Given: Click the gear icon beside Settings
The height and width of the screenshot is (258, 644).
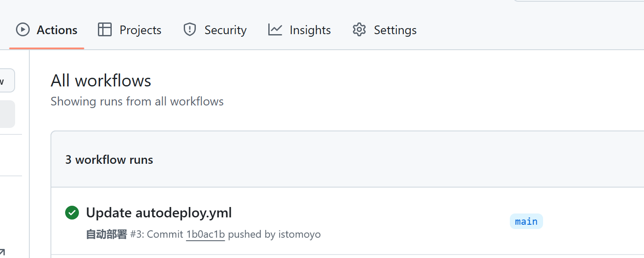Looking at the screenshot, I should click(x=359, y=30).
